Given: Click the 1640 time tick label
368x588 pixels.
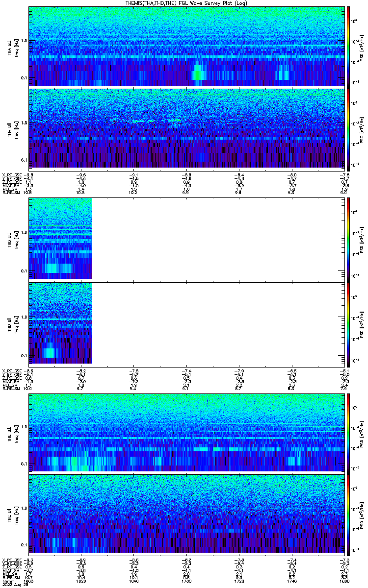Looking at the screenshot, I should pyautogui.click(x=133, y=581).
